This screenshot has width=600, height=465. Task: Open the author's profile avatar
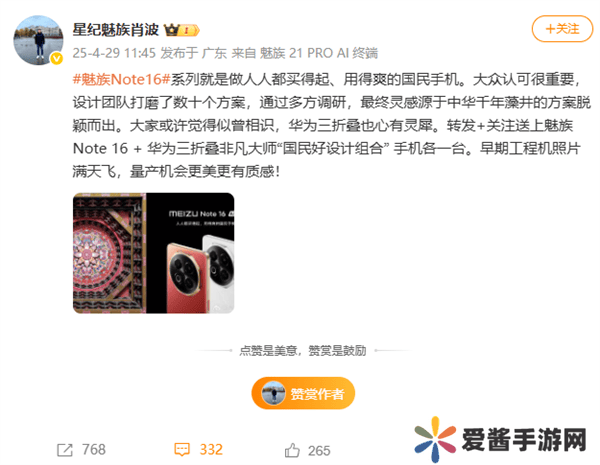pos(38,40)
